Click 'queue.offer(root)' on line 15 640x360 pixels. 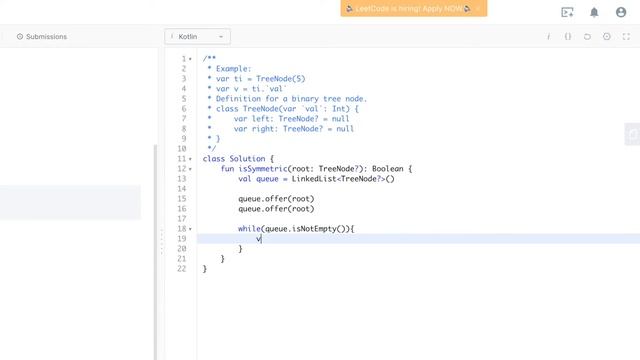pos(276,199)
